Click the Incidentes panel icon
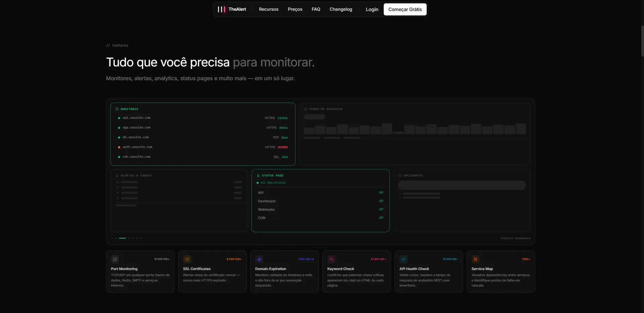The width and height of the screenshot is (644, 313). pyautogui.click(x=400, y=175)
